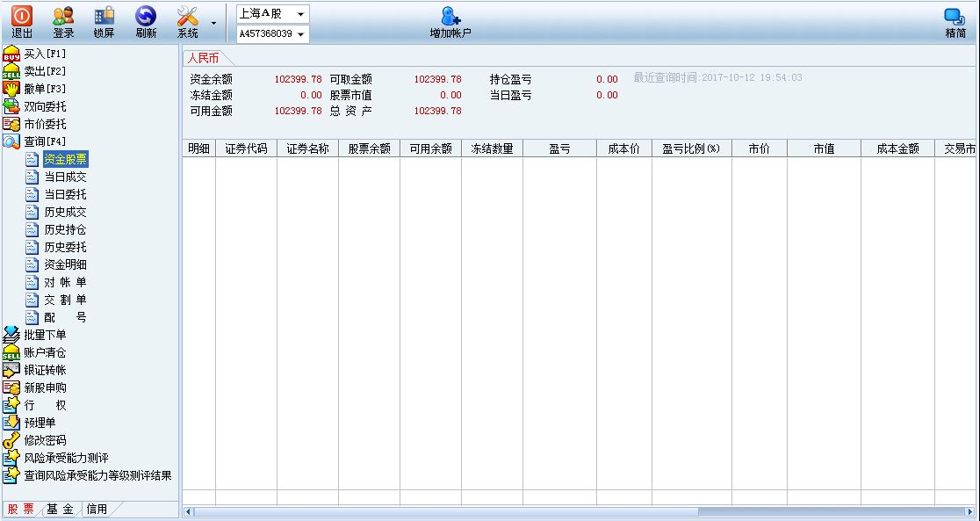Viewport: 980px width, 521px height.
Task: Click the 锁屏 lock screen icon
Action: [104, 17]
